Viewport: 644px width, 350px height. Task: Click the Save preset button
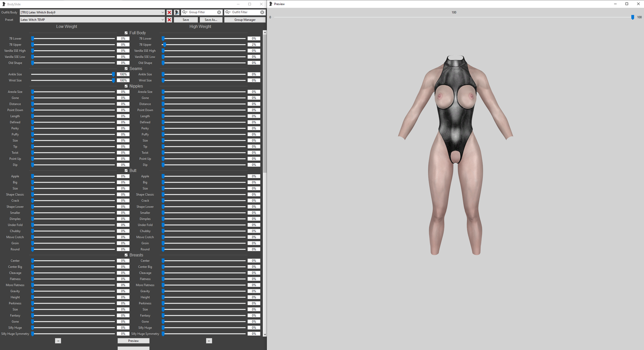click(186, 20)
